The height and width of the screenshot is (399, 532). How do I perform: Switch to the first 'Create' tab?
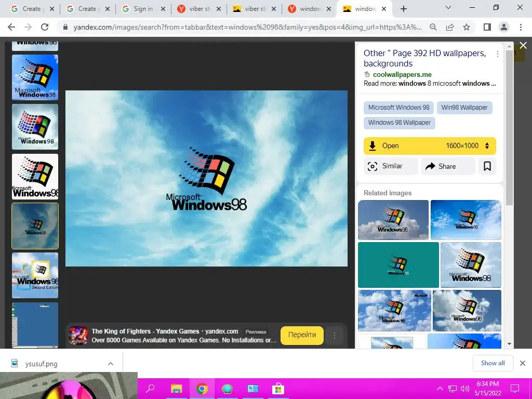tap(31, 9)
